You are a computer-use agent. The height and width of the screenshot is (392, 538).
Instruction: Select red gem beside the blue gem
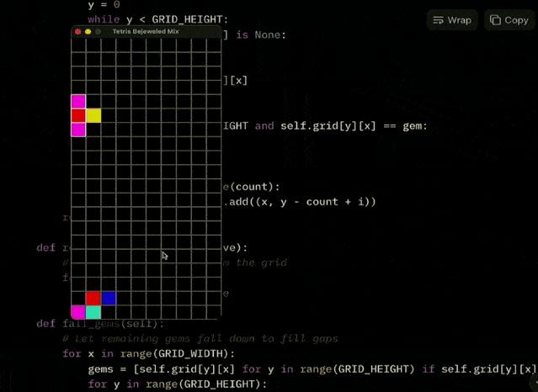coord(93,298)
